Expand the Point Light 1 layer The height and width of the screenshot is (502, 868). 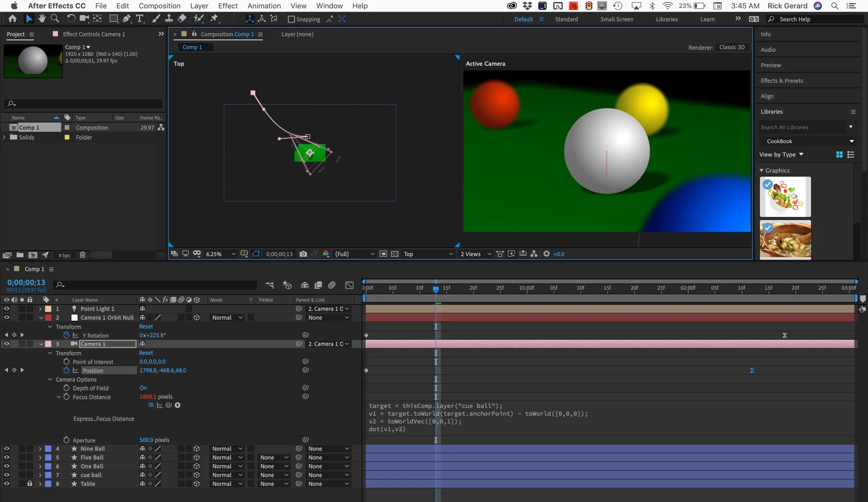(40, 309)
